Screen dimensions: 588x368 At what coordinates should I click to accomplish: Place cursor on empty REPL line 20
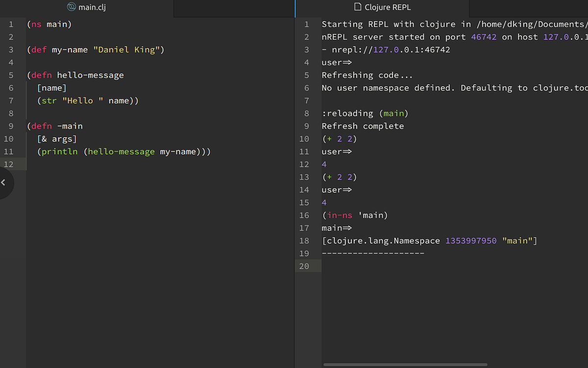click(x=454, y=266)
